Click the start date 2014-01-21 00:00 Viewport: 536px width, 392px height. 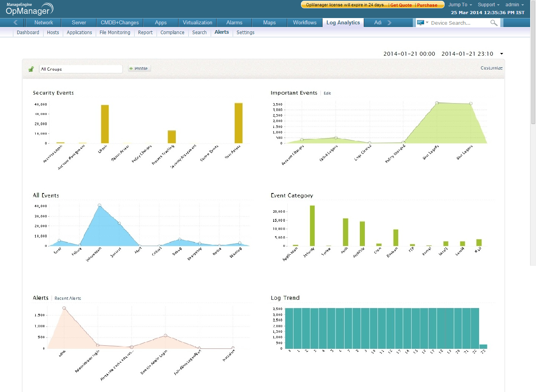[x=409, y=54]
